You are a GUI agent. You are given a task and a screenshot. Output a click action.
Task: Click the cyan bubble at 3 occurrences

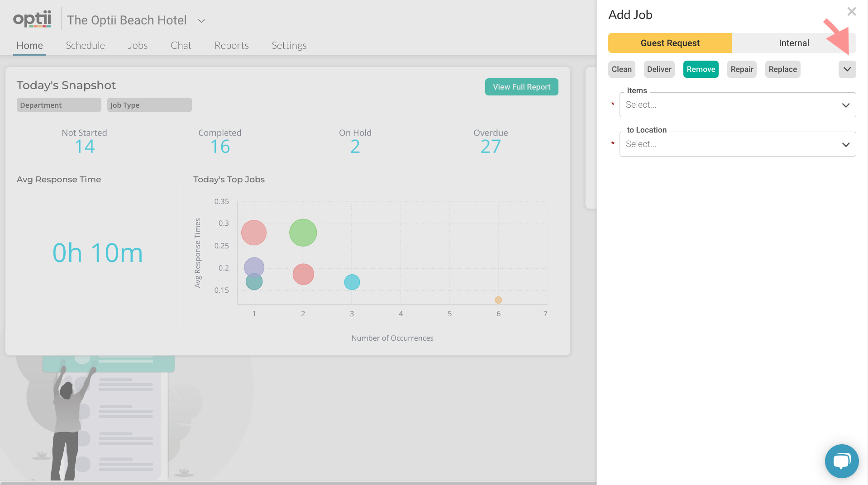click(352, 282)
